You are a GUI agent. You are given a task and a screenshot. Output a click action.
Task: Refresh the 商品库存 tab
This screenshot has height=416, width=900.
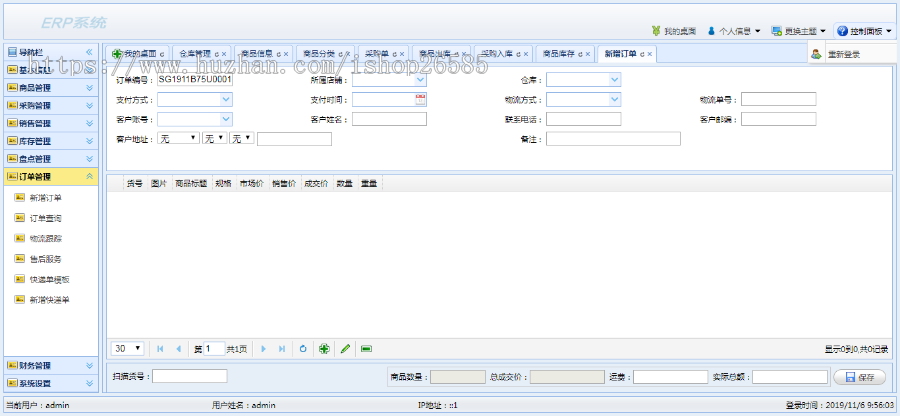580,54
